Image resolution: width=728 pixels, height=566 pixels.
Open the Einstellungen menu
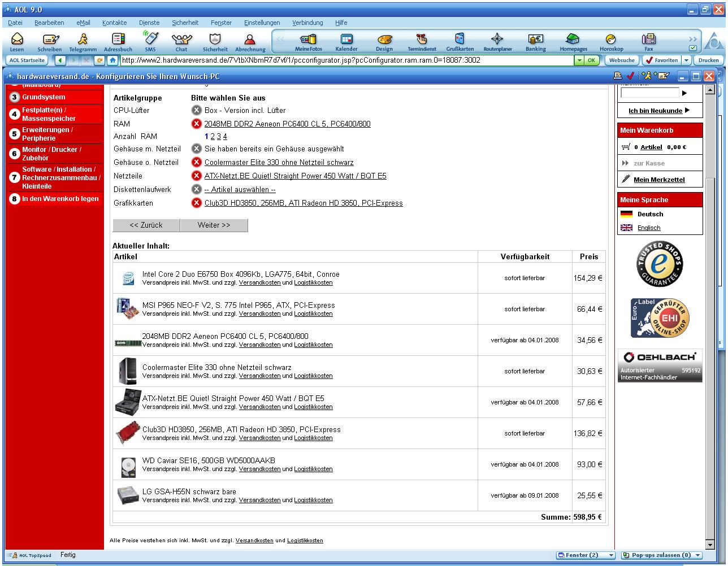coord(262,23)
